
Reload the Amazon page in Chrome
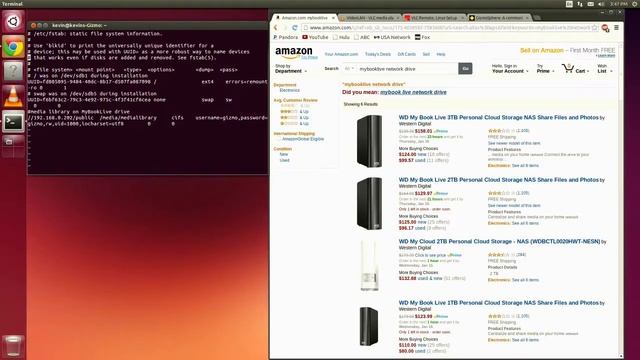coord(294,27)
